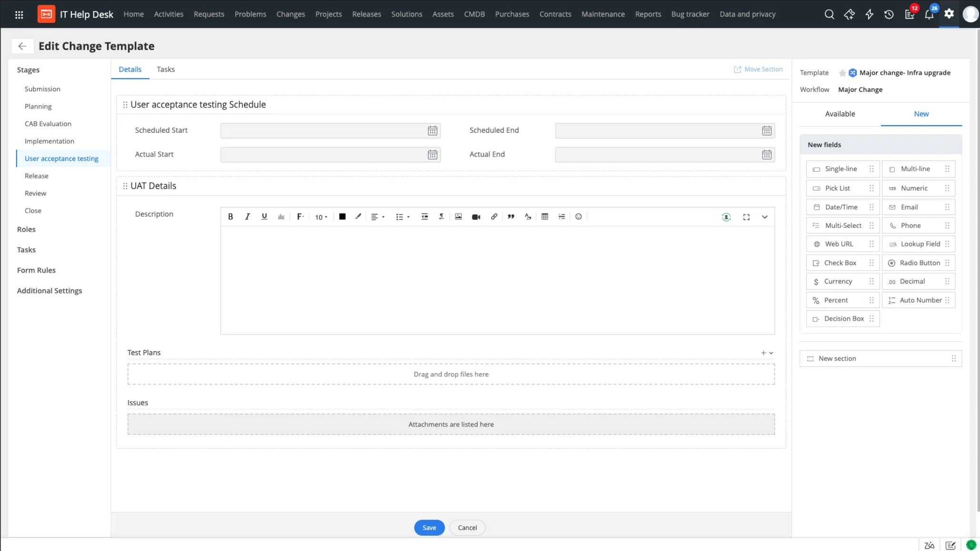
Task: Switch to the Available fields tab
Action: [x=840, y=114]
